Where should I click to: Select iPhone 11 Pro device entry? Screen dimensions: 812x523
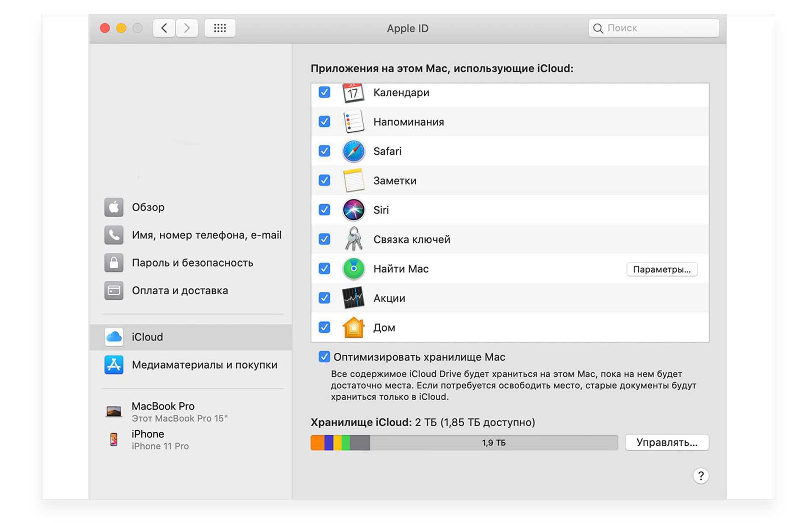(191, 439)
